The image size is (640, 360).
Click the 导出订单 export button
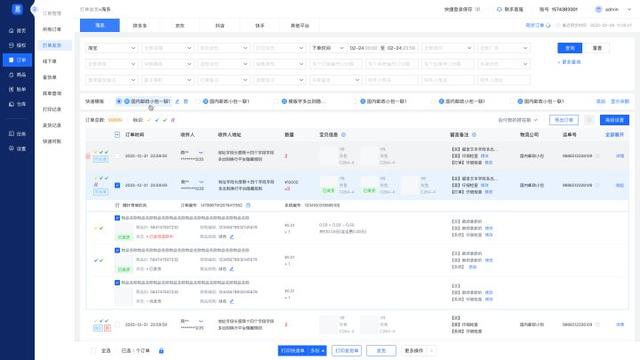click(564, 120)
